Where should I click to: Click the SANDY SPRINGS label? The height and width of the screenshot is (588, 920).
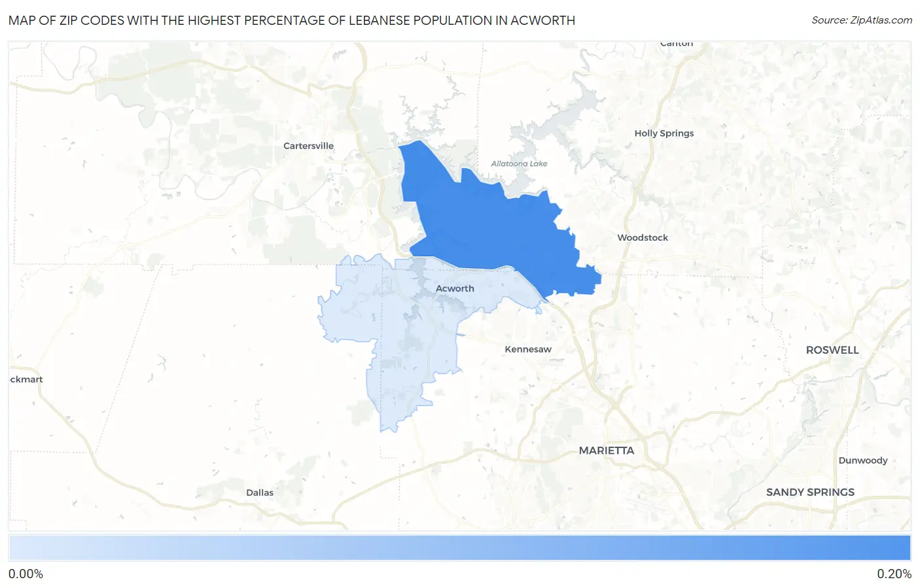(x=810, y=492)
